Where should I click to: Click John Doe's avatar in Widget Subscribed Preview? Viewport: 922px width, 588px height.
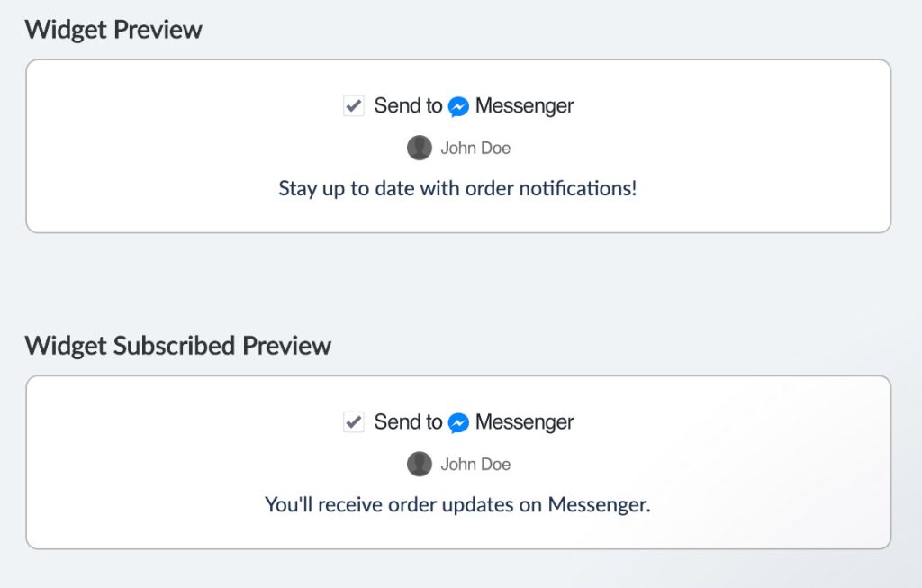tap(420, 464)
